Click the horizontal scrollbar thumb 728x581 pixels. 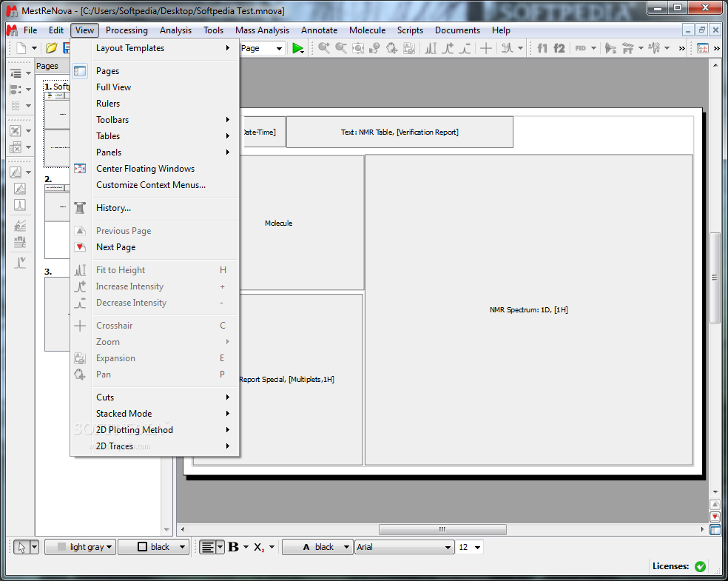coord(442,529)
